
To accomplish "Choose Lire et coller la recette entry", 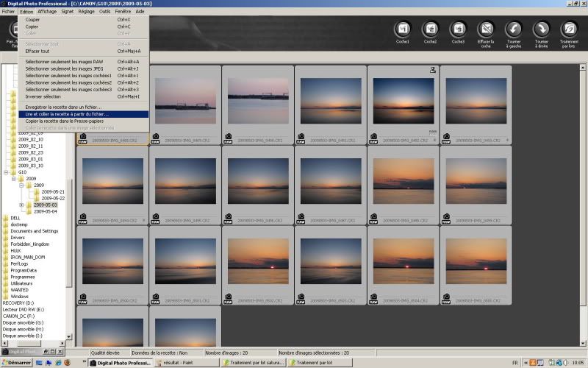I will pyautogui.click(x=84, y=114).
